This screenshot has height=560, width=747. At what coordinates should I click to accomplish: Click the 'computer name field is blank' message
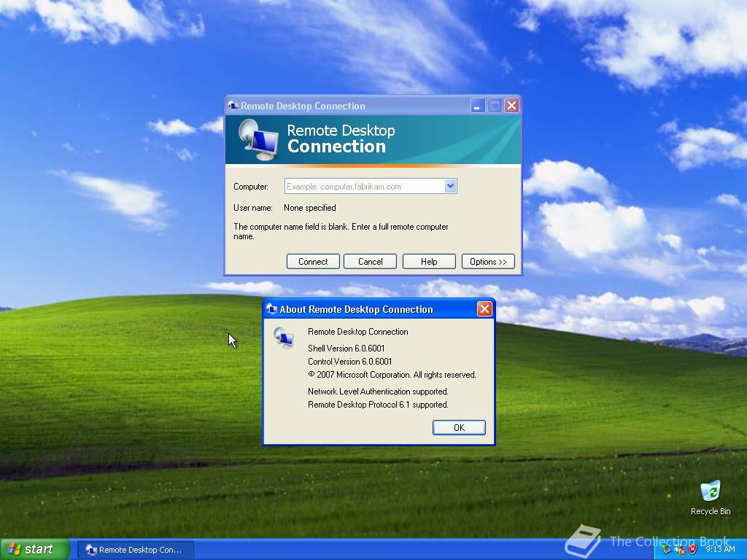(341, 231)
